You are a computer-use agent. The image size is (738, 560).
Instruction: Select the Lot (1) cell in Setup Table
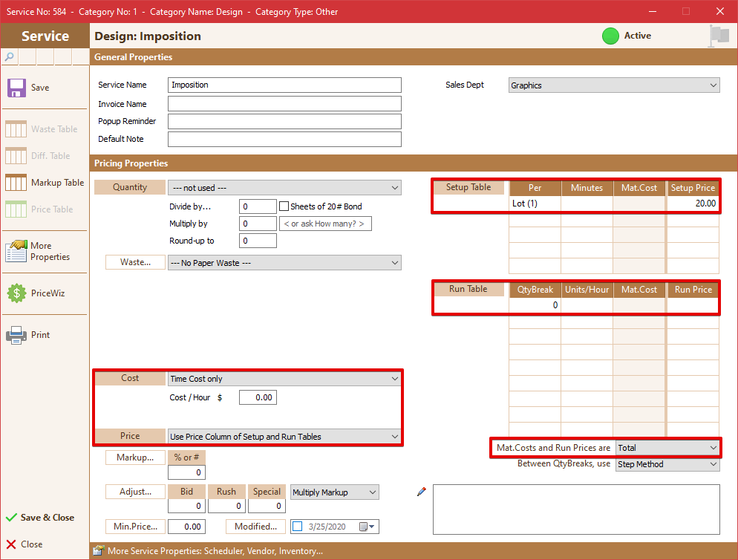[x=535, y=204]
